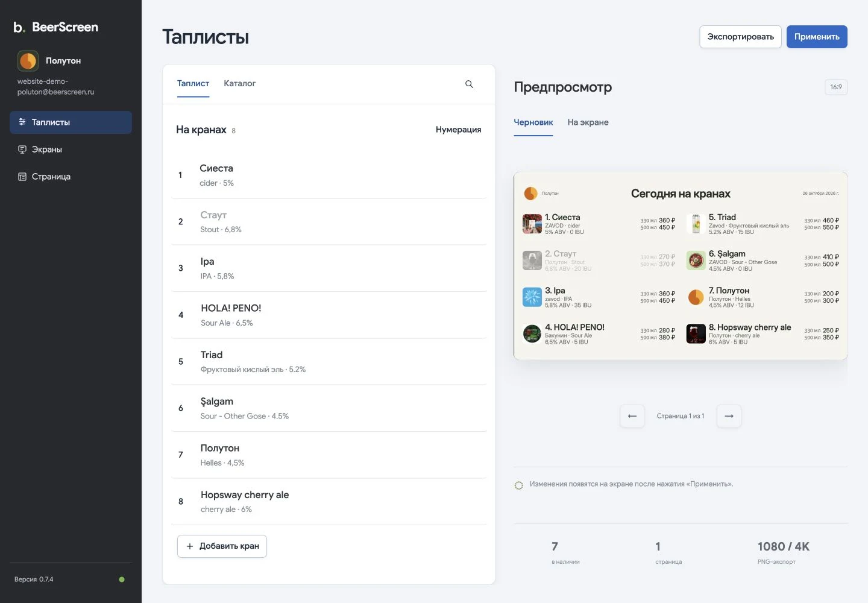Viewport: 868px width, 603px height.
Task: Select tap 6 Şalgam row
Action: point(329,408)
